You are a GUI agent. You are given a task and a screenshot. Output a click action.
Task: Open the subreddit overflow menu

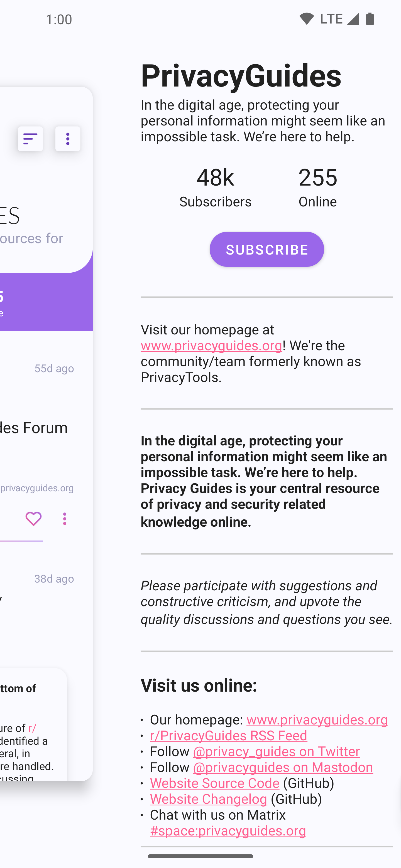click(x=68, y=139)
